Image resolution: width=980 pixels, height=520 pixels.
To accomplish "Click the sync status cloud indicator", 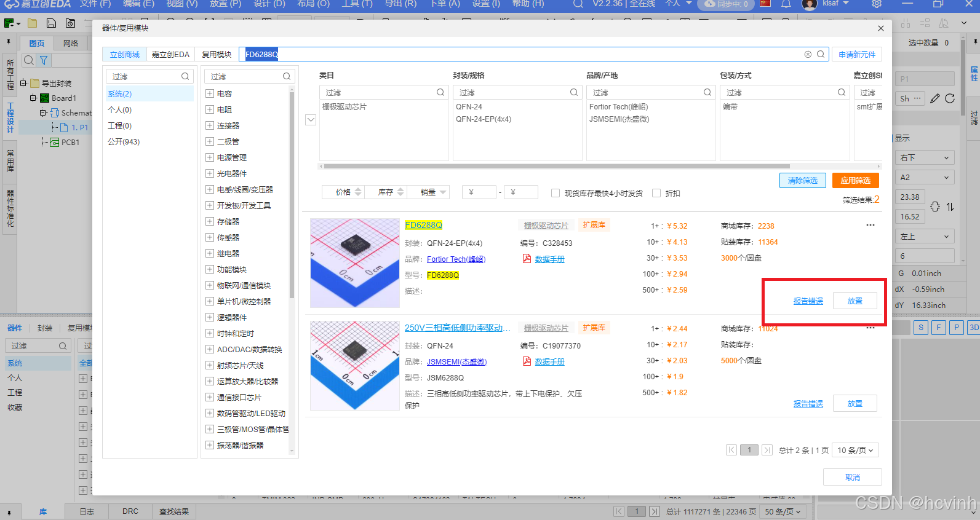I will tap(726, 4).
